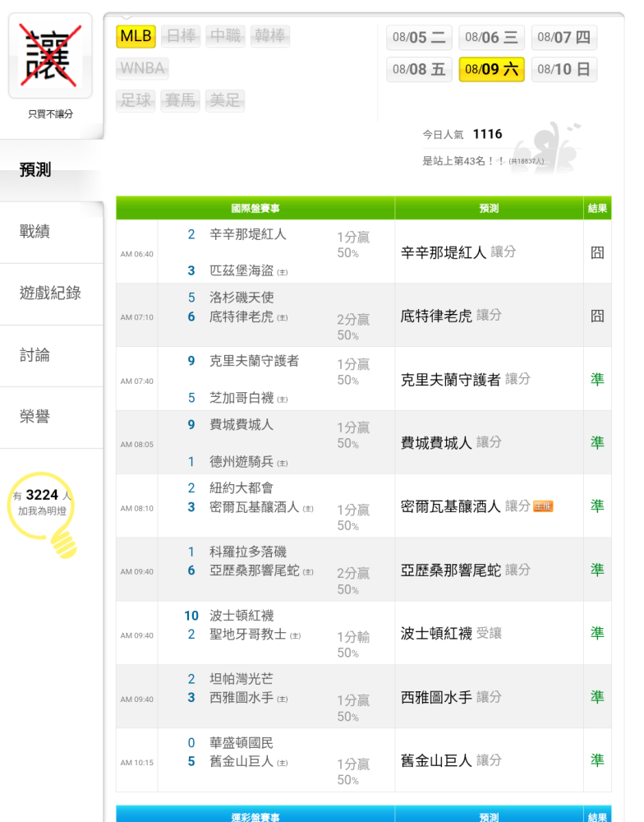Screen dimensions: 644x822
Task: Click the orange 主推 badge icon
Action: click(x=543, y=506)
